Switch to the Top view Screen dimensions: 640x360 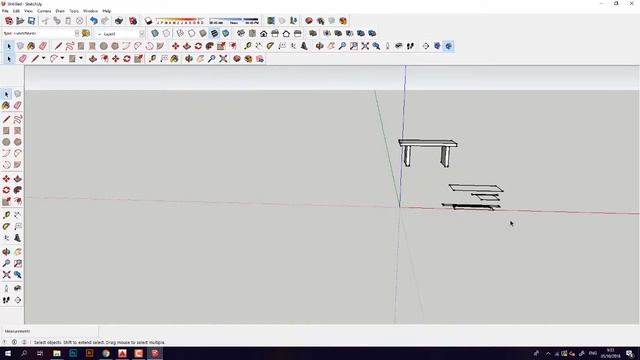coord(252,33)
